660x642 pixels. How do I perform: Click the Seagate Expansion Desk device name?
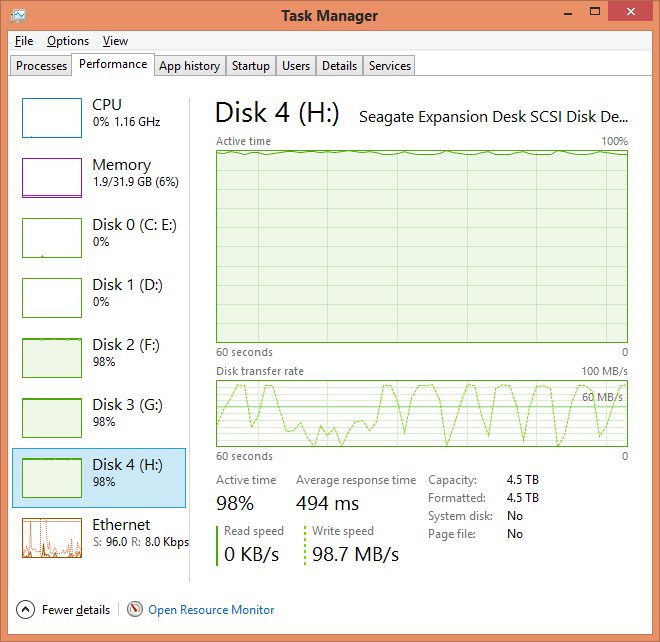493,117
